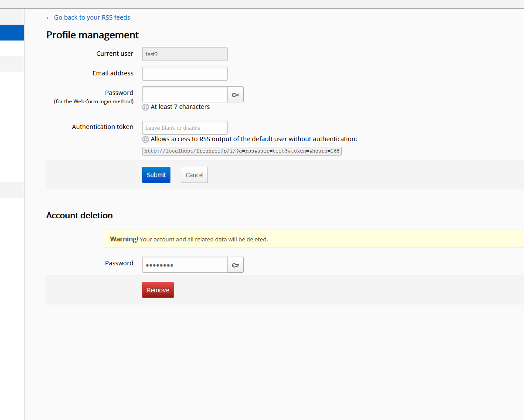Focus the profile Password input field
524x420 pixels.
coord(185,94)
